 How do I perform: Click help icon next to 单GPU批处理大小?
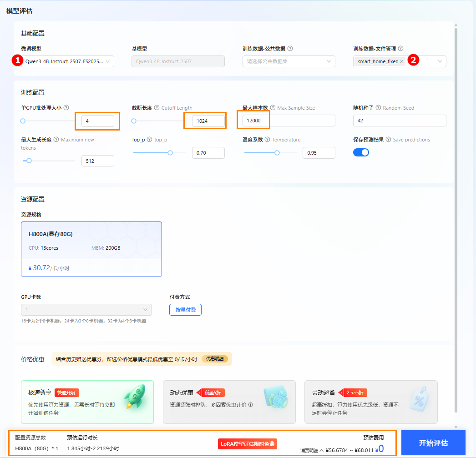66,108
